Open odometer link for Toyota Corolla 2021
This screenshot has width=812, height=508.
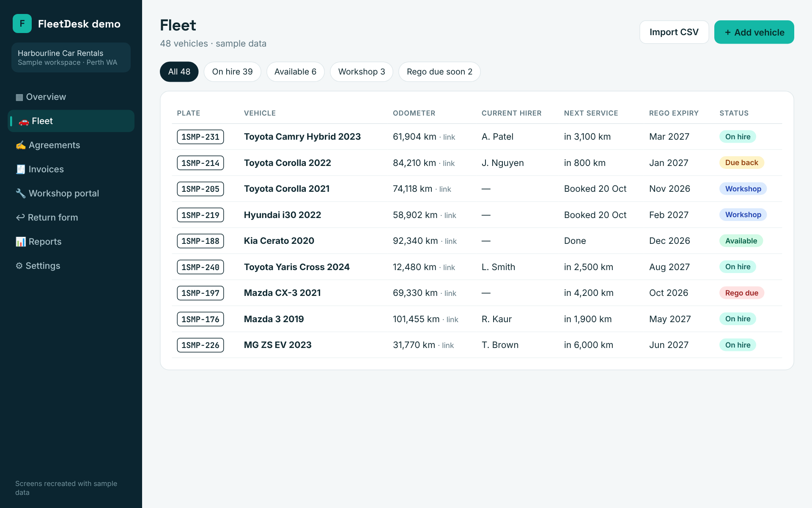445,189
